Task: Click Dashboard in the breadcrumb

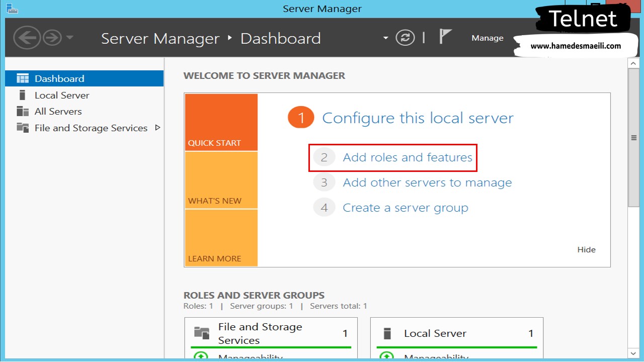Action: pos(280,38)
